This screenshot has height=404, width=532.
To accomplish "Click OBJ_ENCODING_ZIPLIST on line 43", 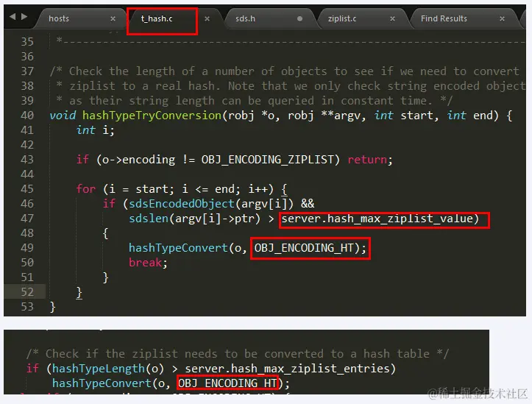I will pyautogui.click(x=268, y=160).
